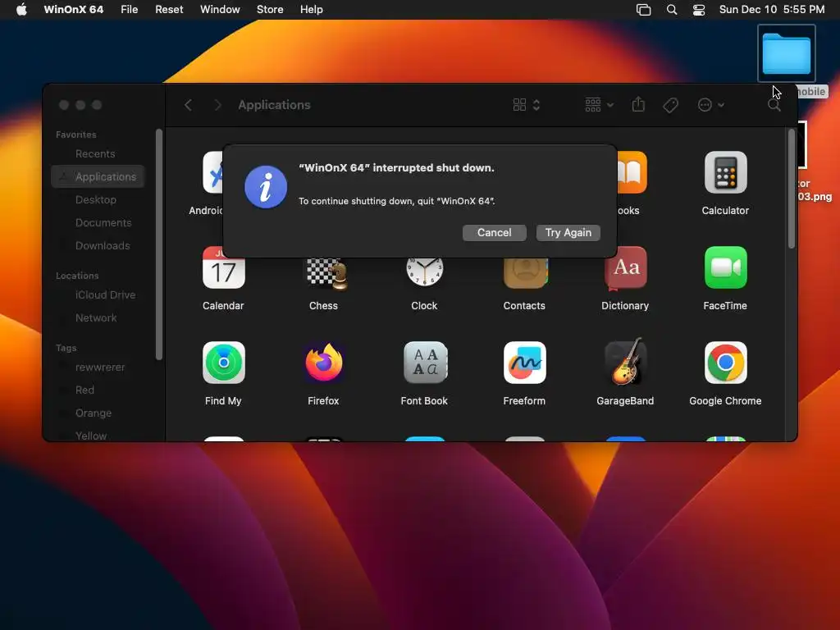This screenshot has width=840, height=630.
Task: Select the Books app icon
Action: click(x=632, y=172)
